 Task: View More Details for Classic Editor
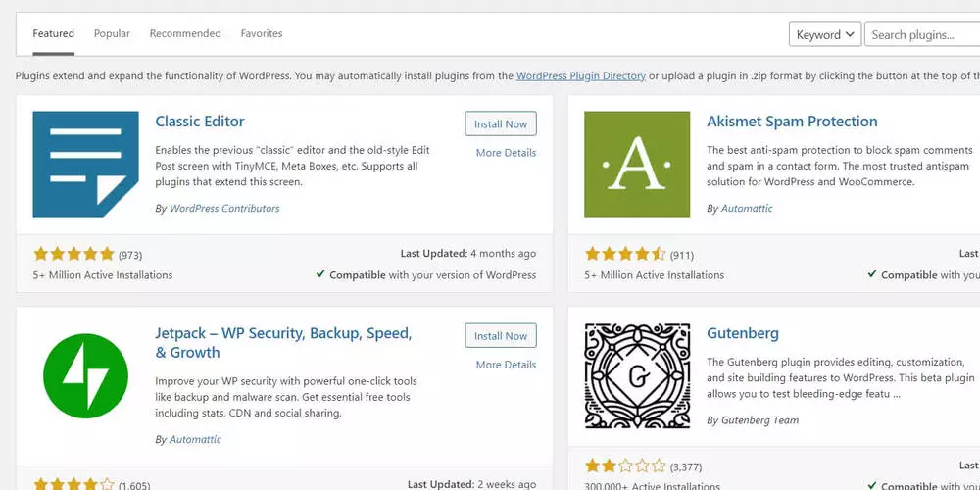coord(506,153)
